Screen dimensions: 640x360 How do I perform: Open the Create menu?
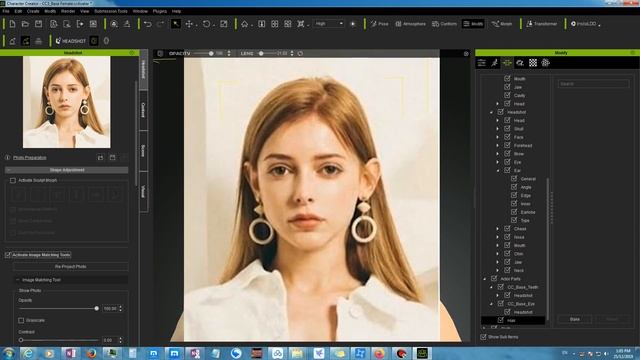click(33, 11)
